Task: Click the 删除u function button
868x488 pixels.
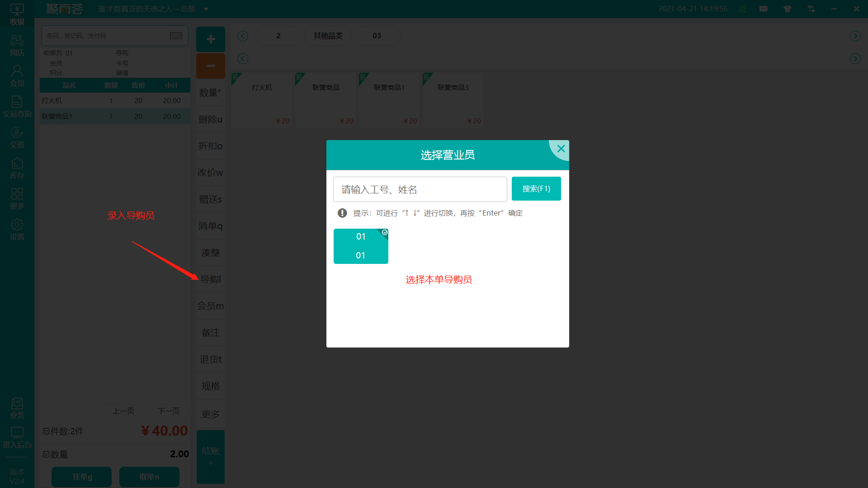Action: [211, 119]
